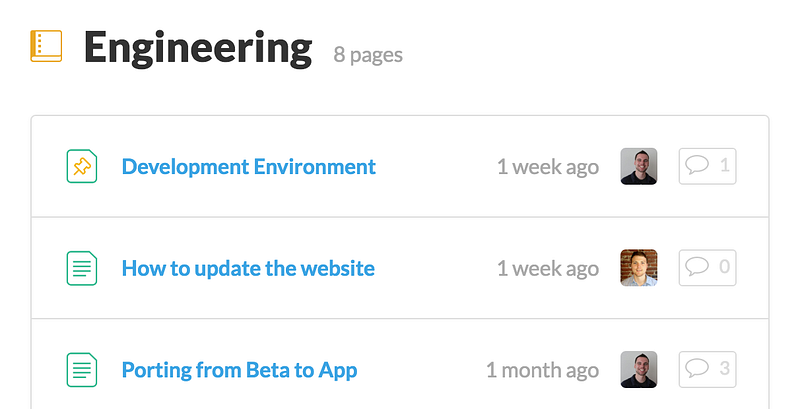Viewport: 800px width, 409px height.
Task: Open comments on How to update the website showing 0
Action: [707, 268]
